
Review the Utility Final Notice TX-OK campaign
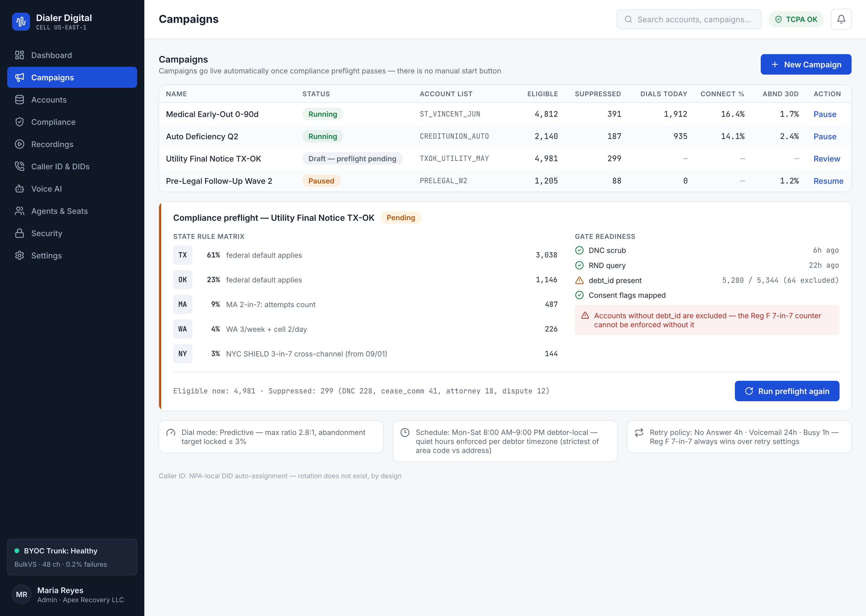coord(827,159)
